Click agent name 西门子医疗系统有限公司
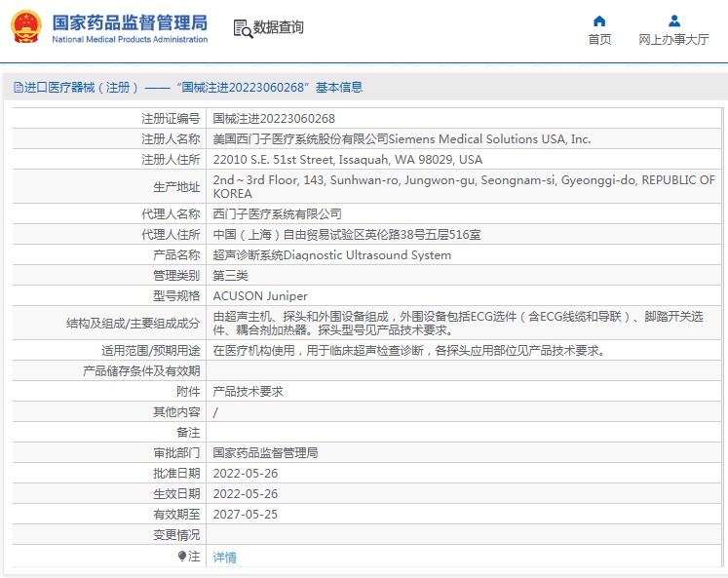This screenshot has height=578, width=728. pyautogui.click(x=278, y=214)
